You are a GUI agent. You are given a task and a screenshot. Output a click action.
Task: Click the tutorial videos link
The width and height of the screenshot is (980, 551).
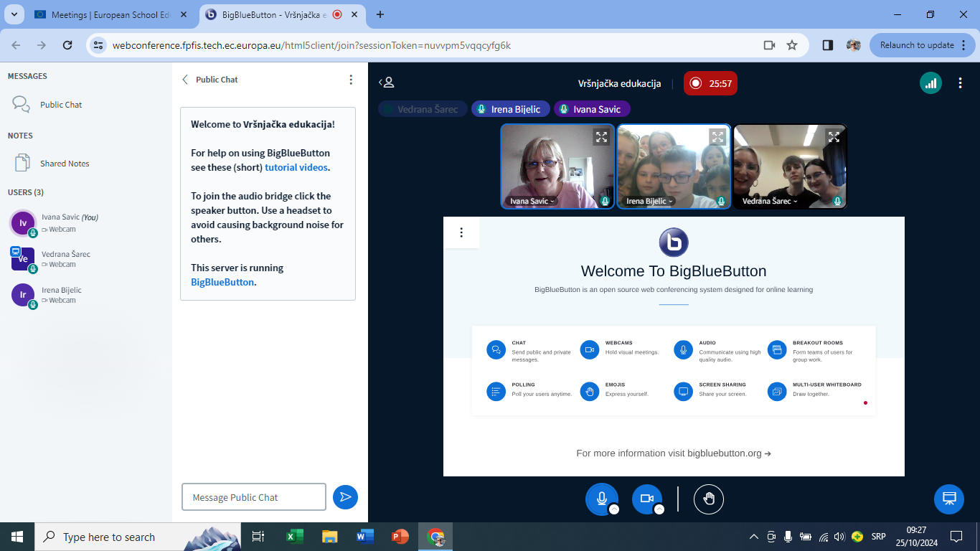point(296,167)
